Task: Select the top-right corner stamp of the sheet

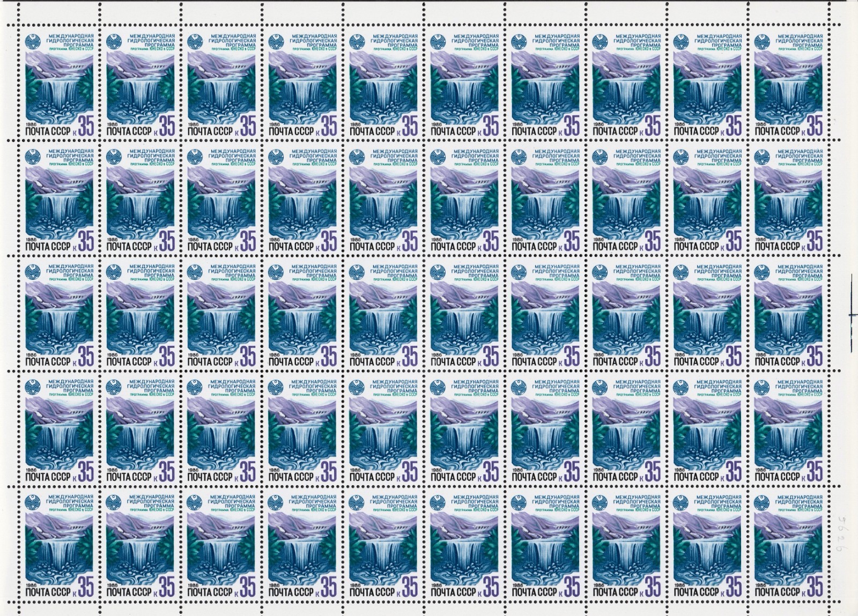Action: pyautogui.click(x=788, y=84)
